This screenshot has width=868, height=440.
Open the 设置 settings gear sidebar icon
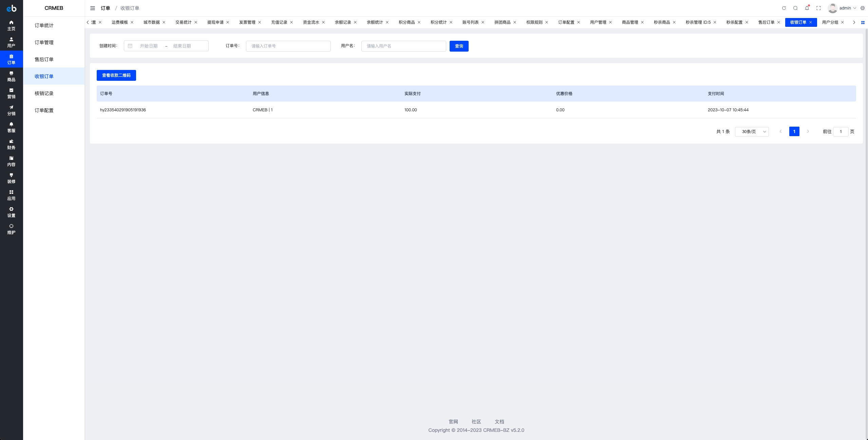(11, 212)
